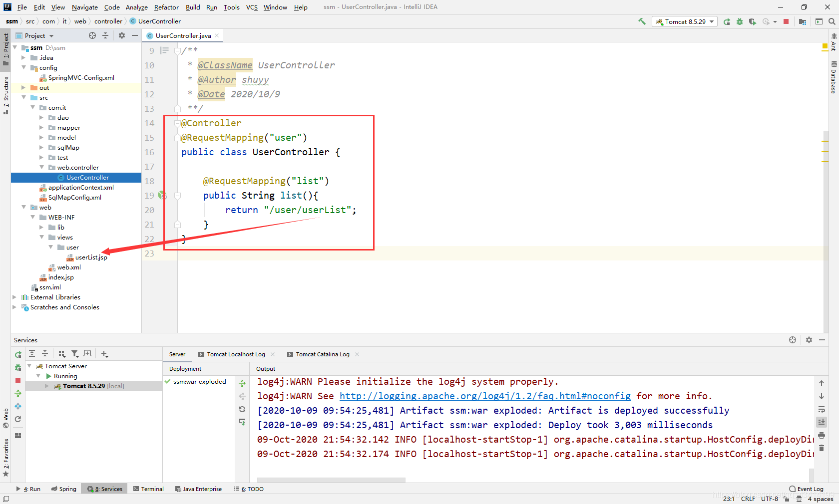Switch to Tomcat Catalina Log tab
Viewport: 839px width, 504px height.
coord(322,354)
